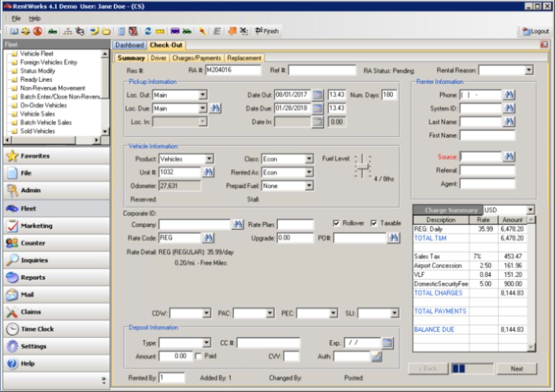Click binoculars search next to Phone field
Screen dimensions: 555x392
tap(509, 95)
